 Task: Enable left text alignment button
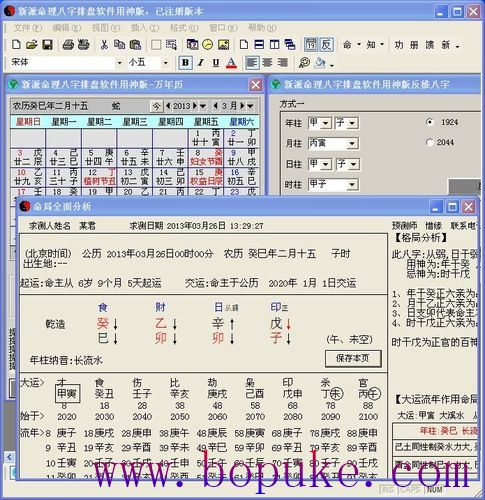coord(252,63)
